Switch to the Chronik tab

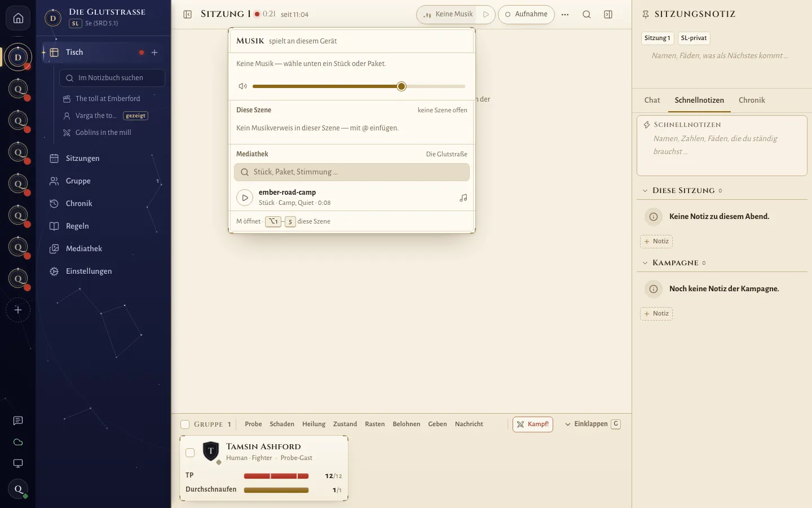pos(752,100)
